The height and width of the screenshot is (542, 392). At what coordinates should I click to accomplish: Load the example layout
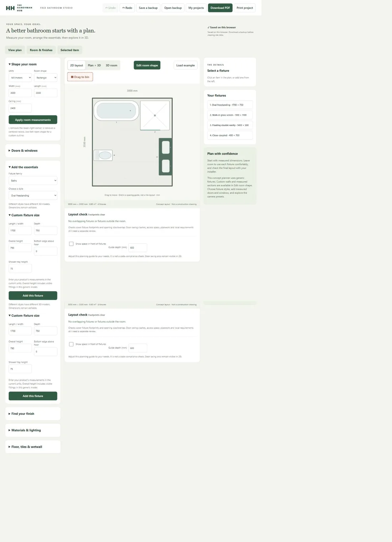tap(186, 65)
